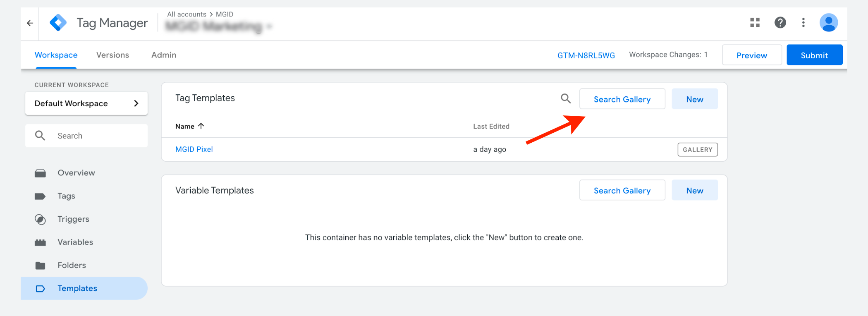
Task: Open the Google apps grid icon
Action: [x=755, y=23]
